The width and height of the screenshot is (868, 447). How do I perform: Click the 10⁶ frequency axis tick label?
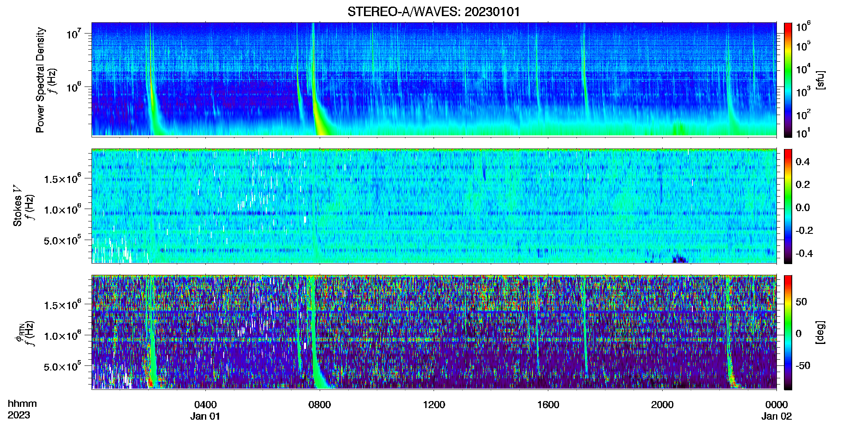pyautogui.click(x=73, y=88)
